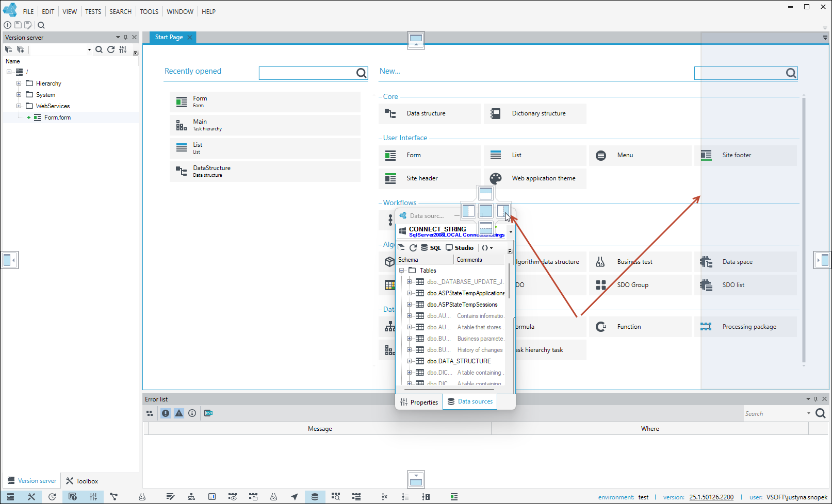832x504 pixels.
Task: Toggle the database icon in bottom bar
Action: [315, 497]
